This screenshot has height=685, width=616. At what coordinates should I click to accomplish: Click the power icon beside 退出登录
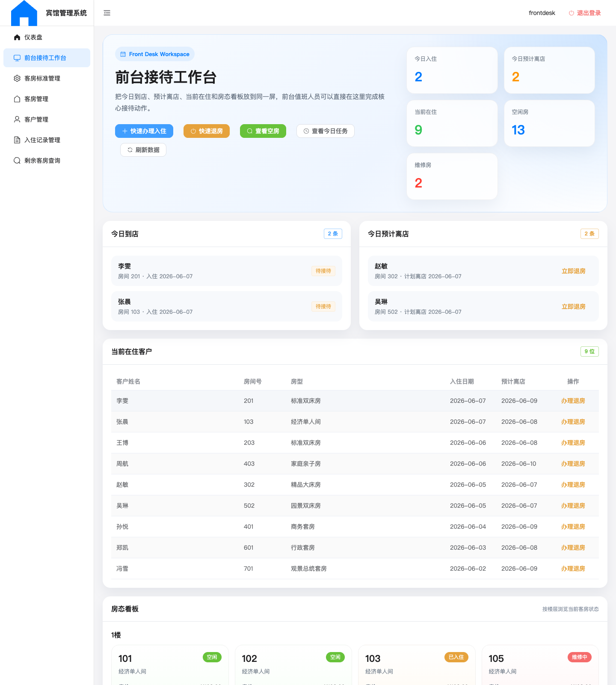pyautogui.click(x=571, y=13)
